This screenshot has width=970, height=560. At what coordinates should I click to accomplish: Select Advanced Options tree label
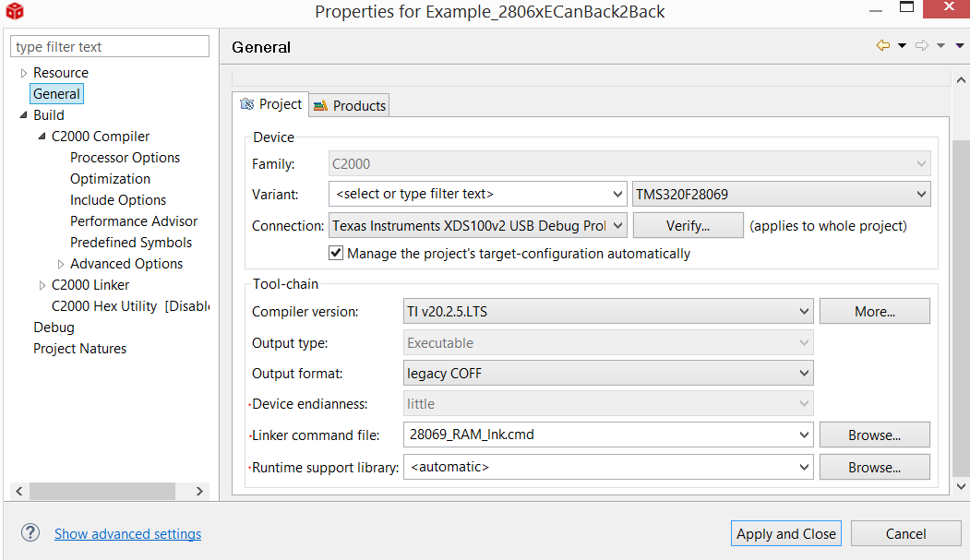pyautogui.click(x=126, y=264)
